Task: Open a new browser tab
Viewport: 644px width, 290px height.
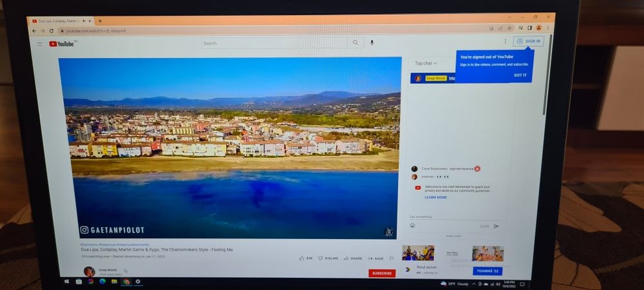Action: [x=100, y=21]
